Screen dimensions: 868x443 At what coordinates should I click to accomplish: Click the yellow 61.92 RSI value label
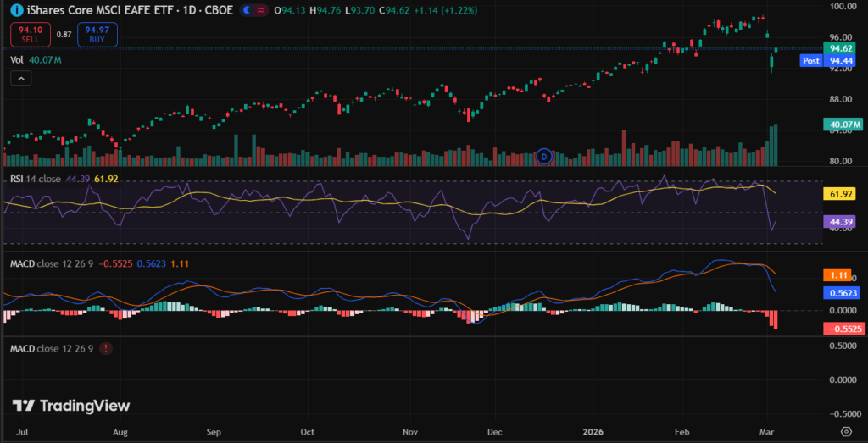(842, 194)
